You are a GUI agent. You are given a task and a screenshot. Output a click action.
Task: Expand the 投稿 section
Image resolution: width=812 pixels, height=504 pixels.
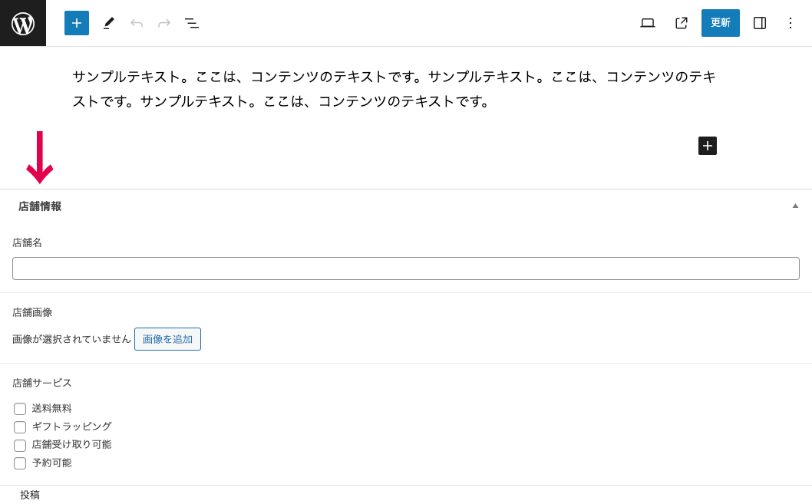30,495
